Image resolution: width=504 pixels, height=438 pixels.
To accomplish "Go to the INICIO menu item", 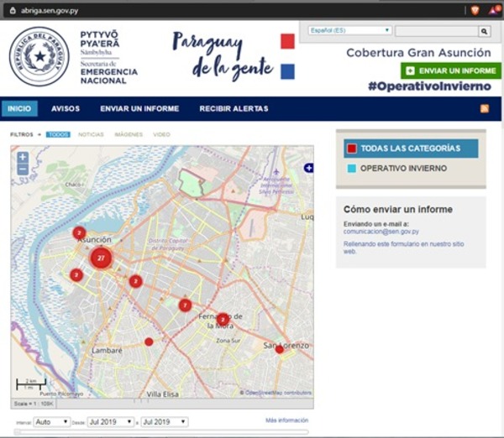I will click(19, 108).
